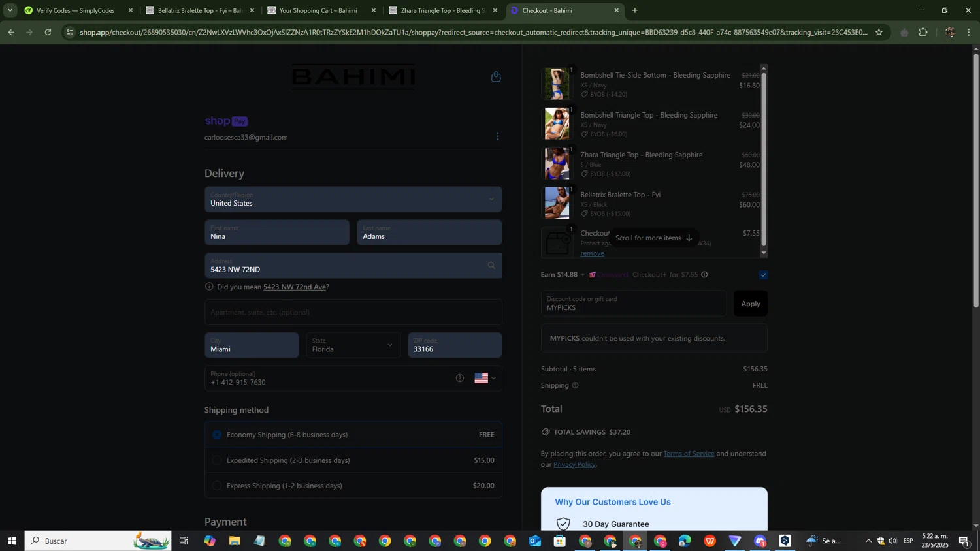
Task: Open Chrome profile avatar
Action: (949, 32)
